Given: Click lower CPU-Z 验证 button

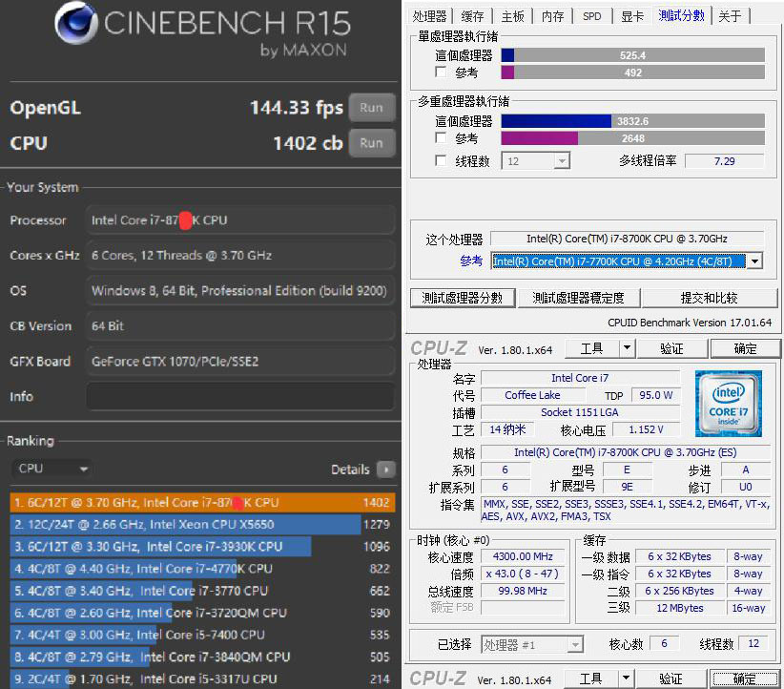Looking at the screenshot, I should coord(671,679).
